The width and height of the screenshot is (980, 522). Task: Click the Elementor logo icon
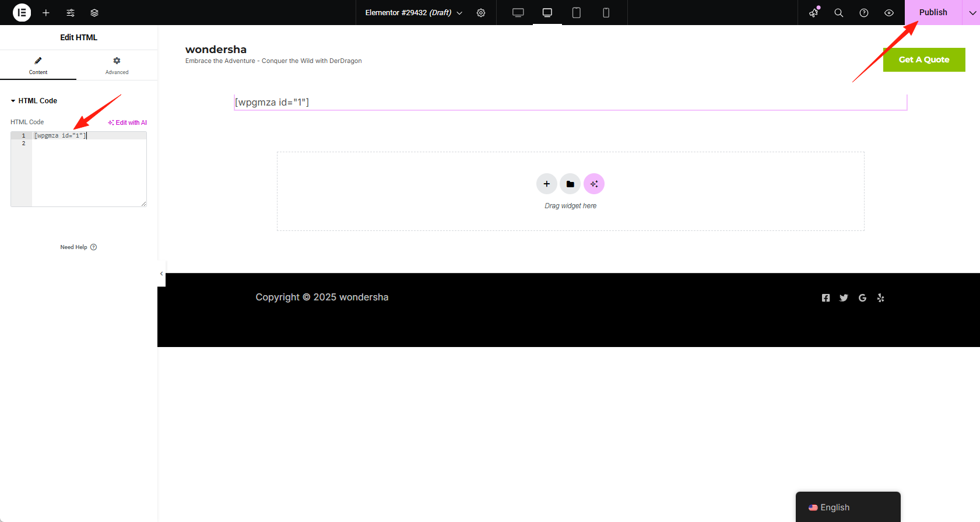point(22,12)
